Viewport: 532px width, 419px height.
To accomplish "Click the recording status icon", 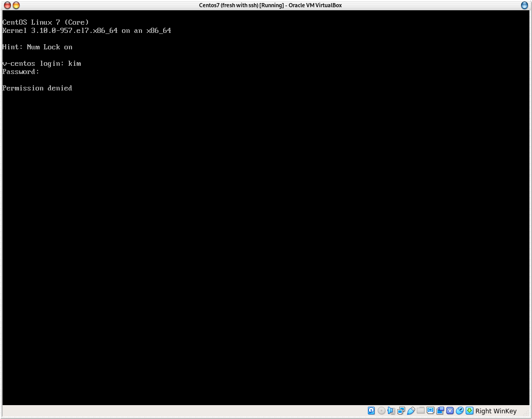I will click(x=441, y=411).
